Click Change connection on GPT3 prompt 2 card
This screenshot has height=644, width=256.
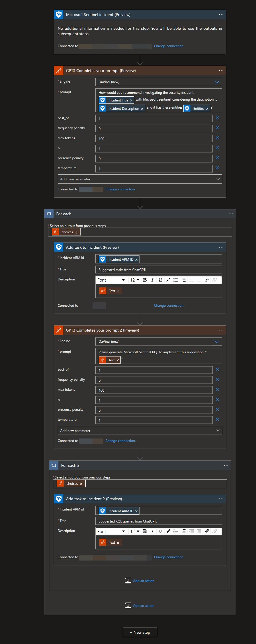click(x=121, y=441)
